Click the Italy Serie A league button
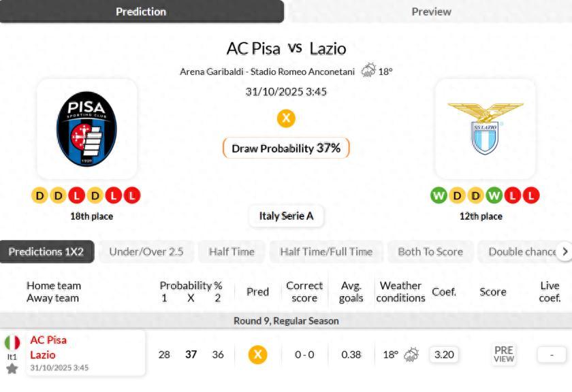572x392 pixels. point(286,216)
